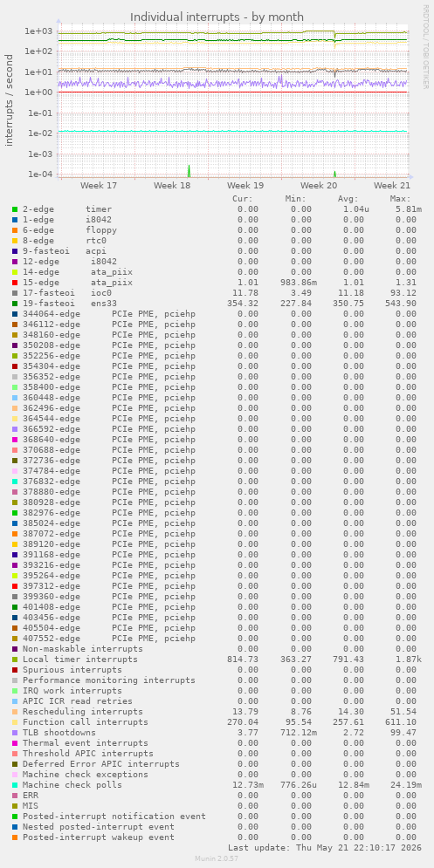Screen dimensions: 434x868
Task: Click the Week 20 axis label
Action: tap(319, 186)
